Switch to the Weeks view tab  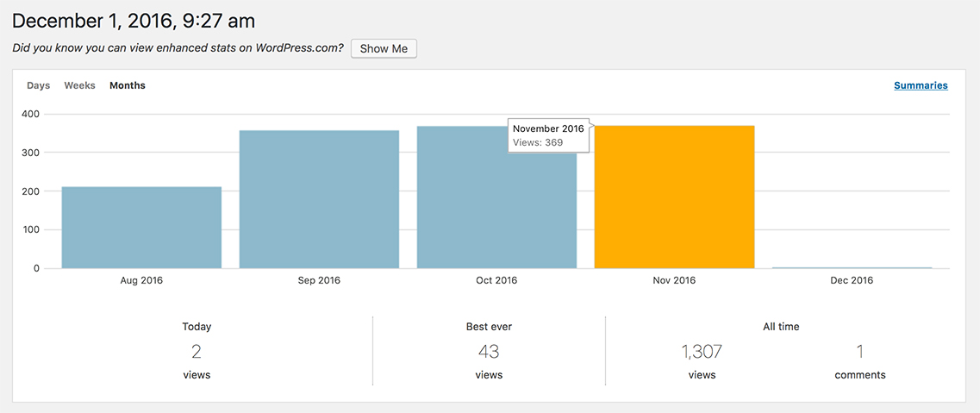tap(80, 85)
